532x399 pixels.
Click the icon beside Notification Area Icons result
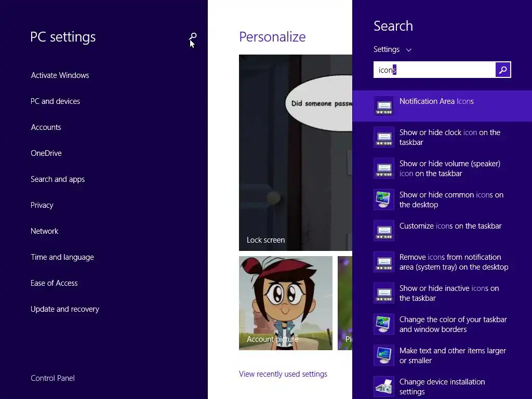[x=384, y=106]
